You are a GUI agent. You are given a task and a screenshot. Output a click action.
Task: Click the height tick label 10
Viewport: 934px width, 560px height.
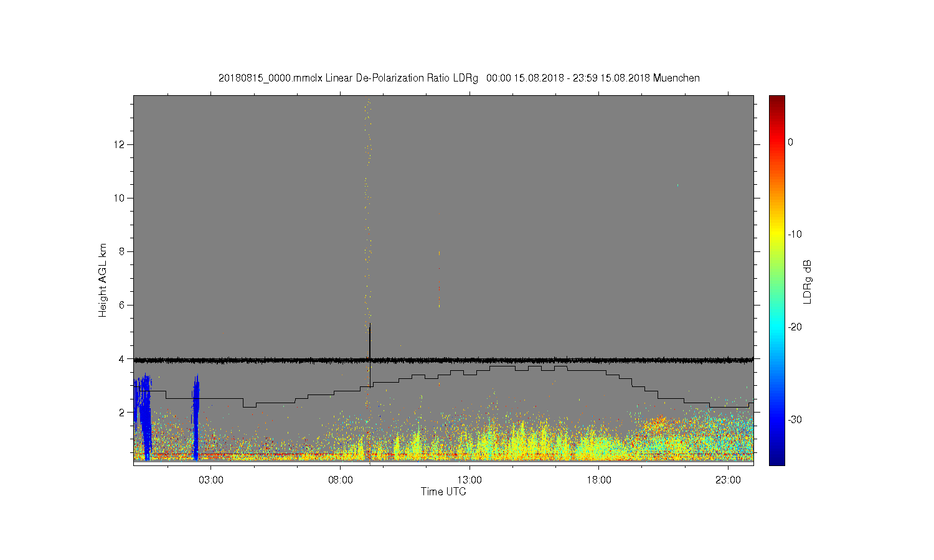pyautogui.click(x=120, y=198)
